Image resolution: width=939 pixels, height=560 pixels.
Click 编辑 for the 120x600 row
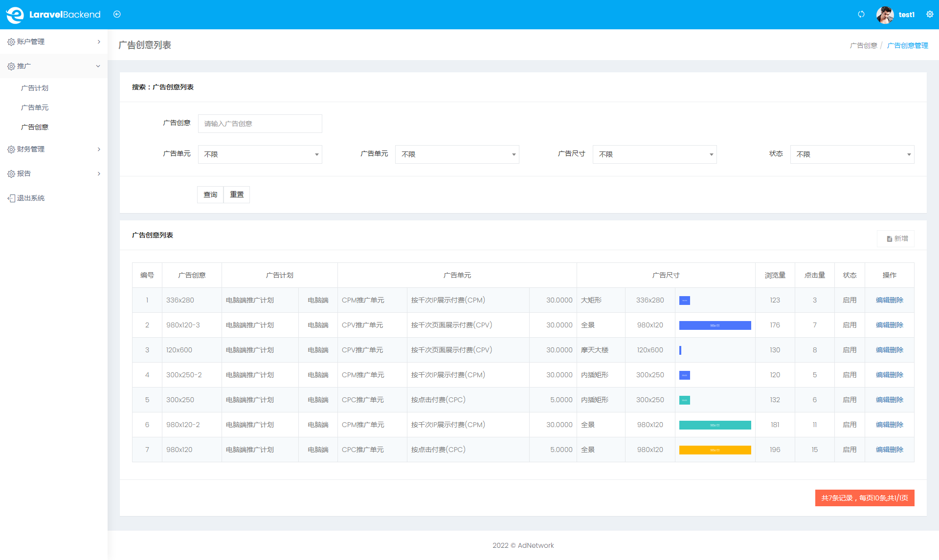882,350
